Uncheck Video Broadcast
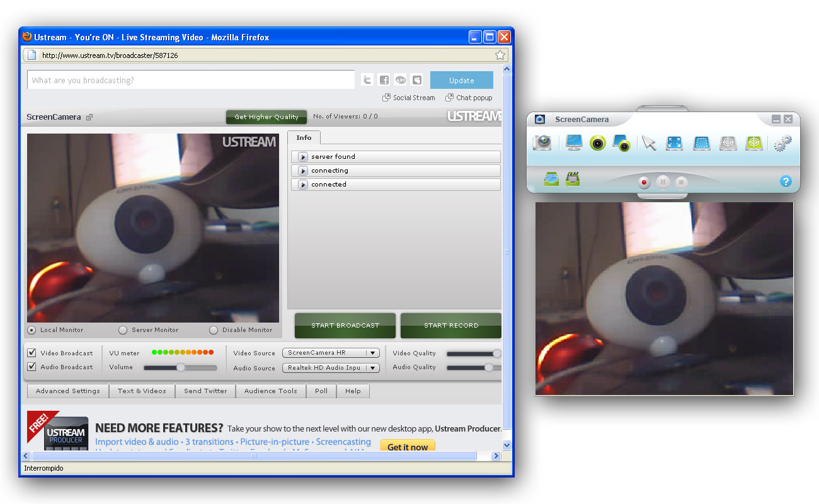 click(x=31, y=353)
